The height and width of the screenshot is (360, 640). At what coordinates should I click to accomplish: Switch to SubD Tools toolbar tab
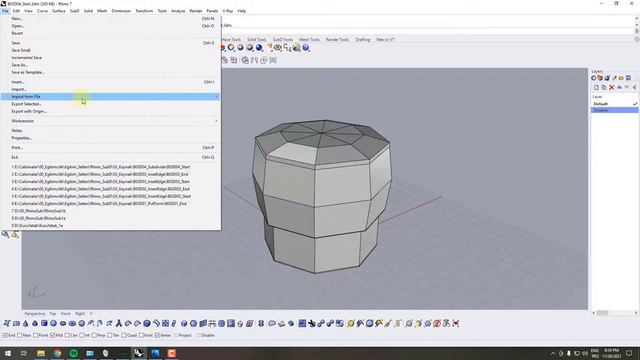283,40
